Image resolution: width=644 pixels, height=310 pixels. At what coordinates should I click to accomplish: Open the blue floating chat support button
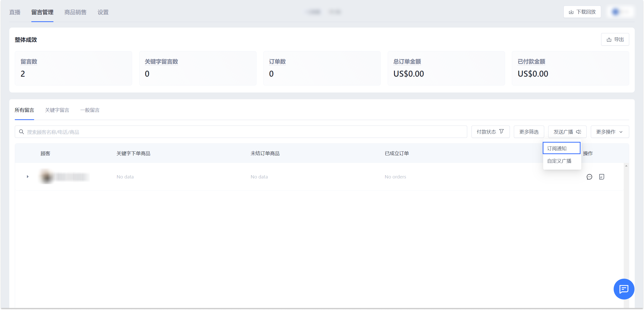coord(624,289)
